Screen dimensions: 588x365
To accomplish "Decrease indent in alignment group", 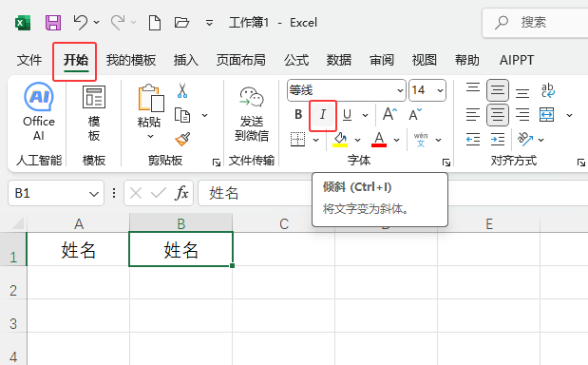I will click(473, 140).
